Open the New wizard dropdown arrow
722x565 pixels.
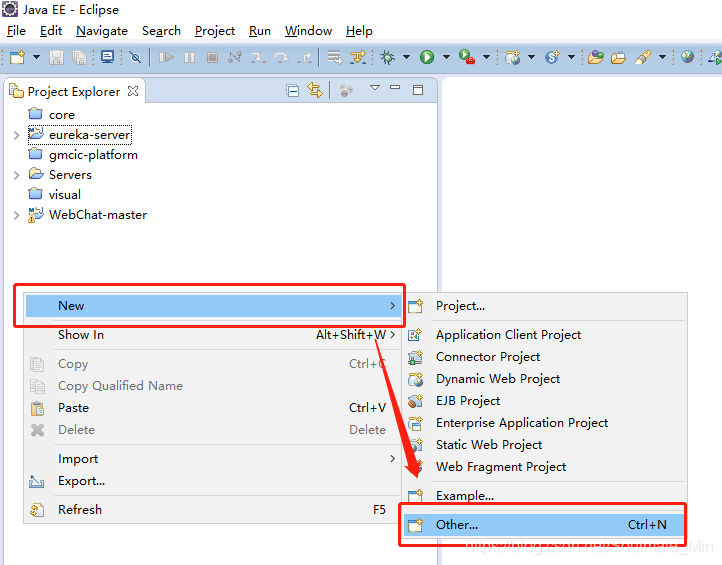36,57
